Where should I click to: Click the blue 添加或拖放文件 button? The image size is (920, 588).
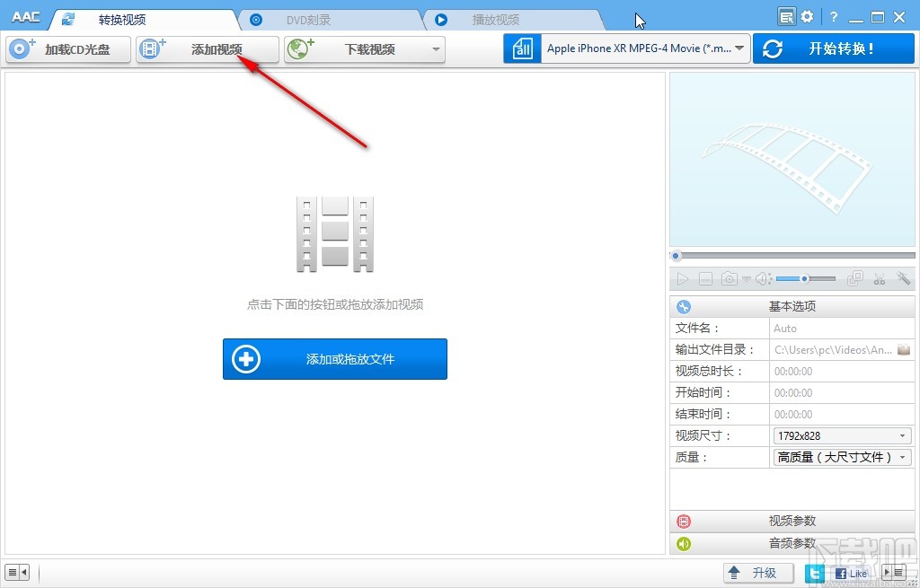[334, 358]
